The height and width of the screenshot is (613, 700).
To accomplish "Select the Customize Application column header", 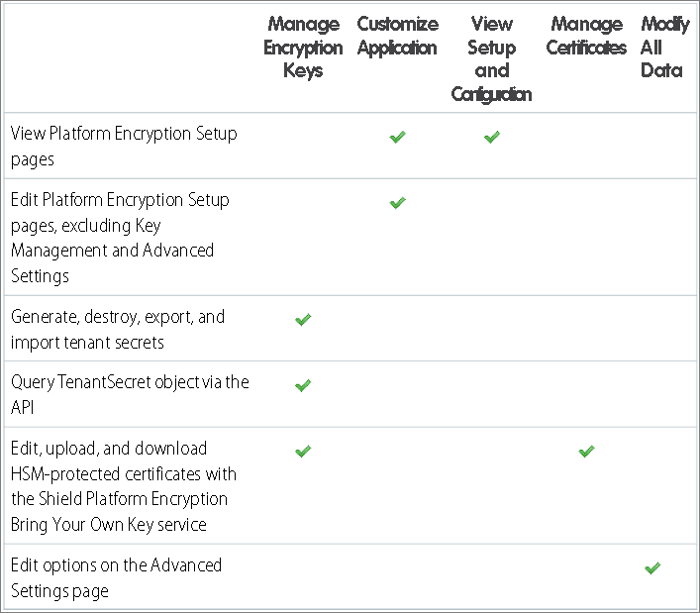I will coord(397,36).
